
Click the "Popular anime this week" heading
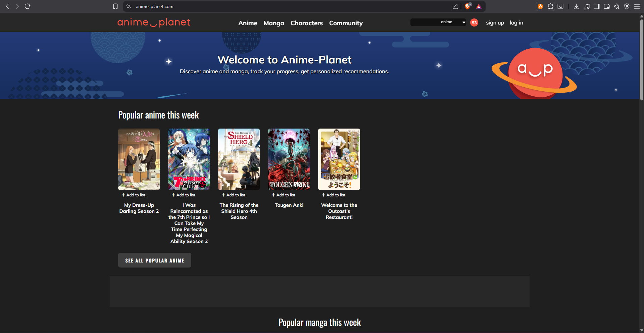point(158,115)
